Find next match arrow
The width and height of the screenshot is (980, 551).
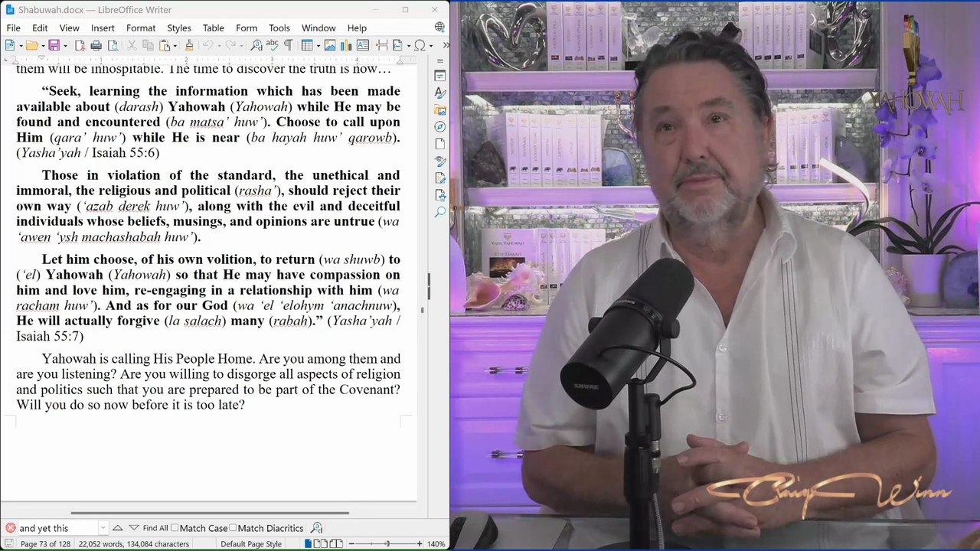click(x=134, y=528)
